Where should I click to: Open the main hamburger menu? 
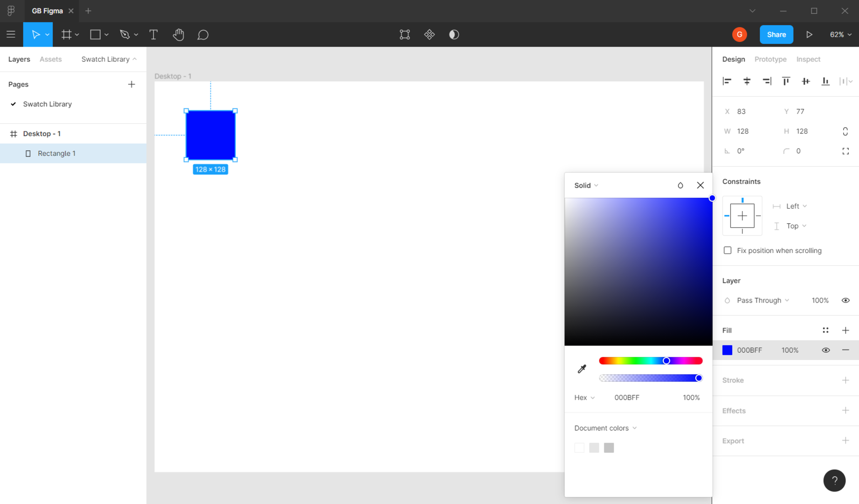11,34
